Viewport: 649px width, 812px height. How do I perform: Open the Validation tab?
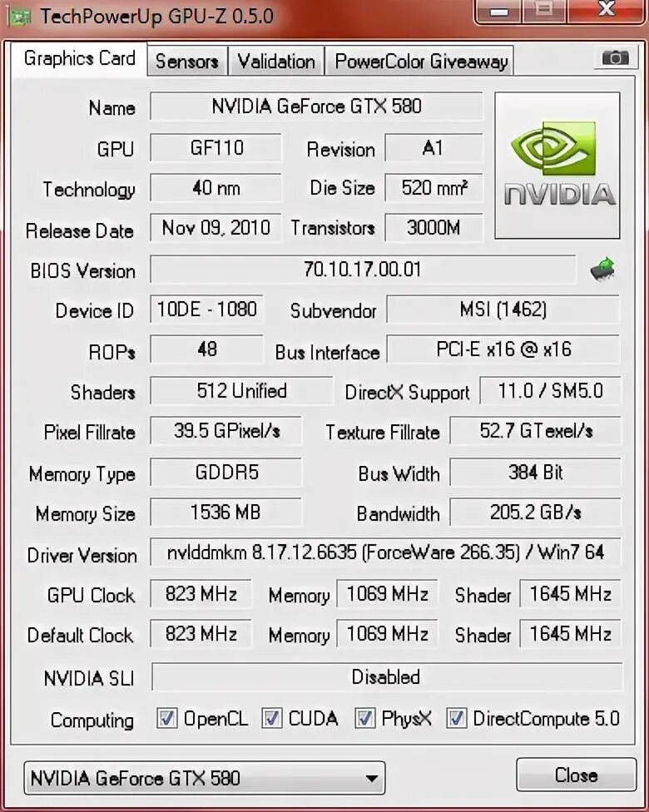click(x=276, y=61)
